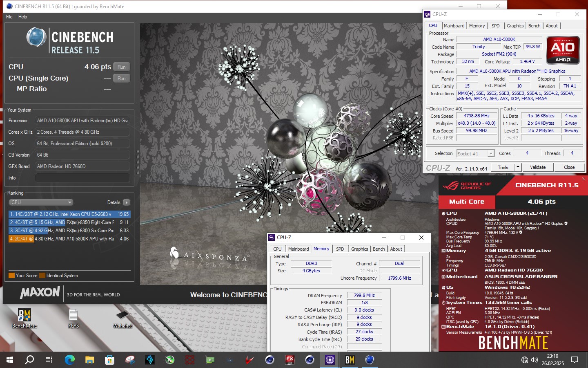The image size is (588, 368).
Task: Click the BM BenchMate taskbar icon
Action: point(350,360)
